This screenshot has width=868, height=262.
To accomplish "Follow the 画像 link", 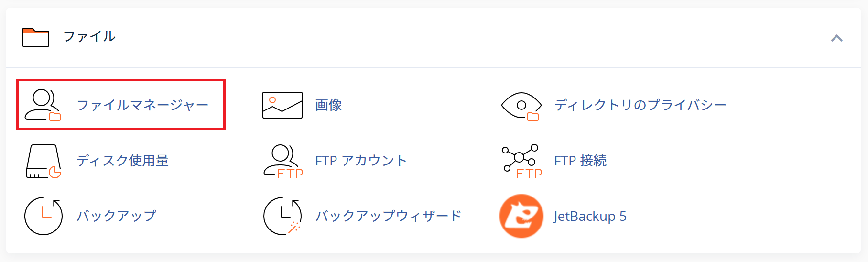I will [328, 105].
